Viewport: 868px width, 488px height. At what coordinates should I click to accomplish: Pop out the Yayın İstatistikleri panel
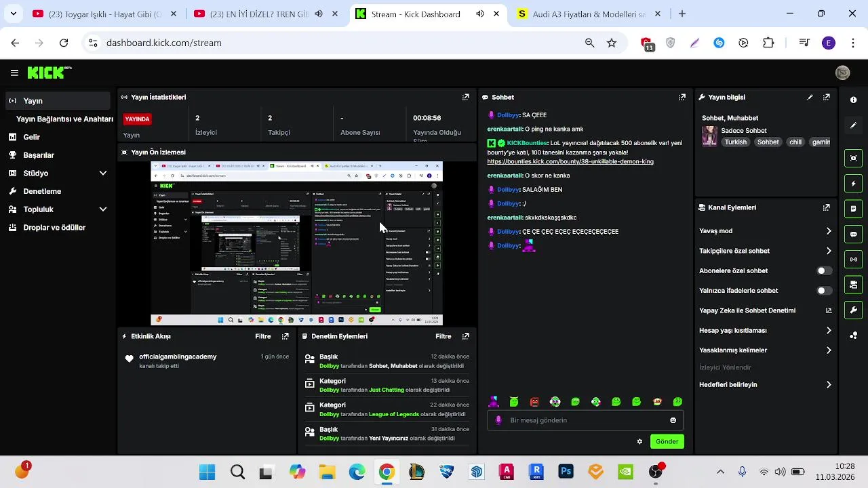coord(465,97)
